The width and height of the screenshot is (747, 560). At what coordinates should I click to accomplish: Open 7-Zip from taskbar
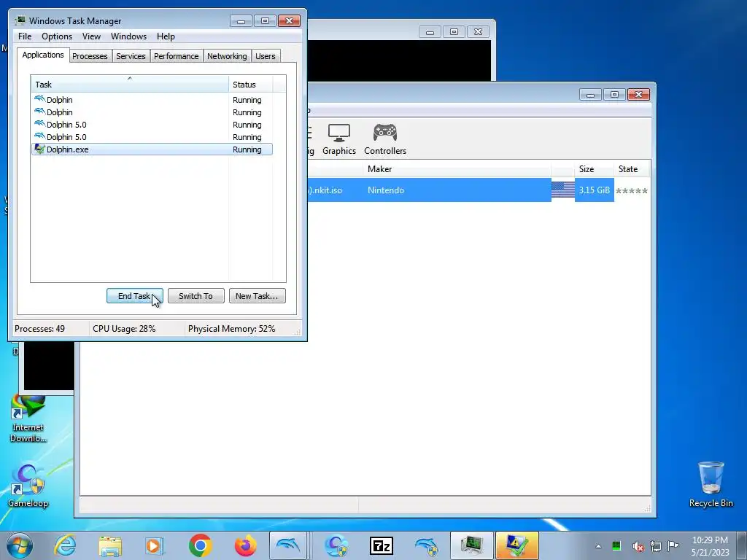[381, 545]
